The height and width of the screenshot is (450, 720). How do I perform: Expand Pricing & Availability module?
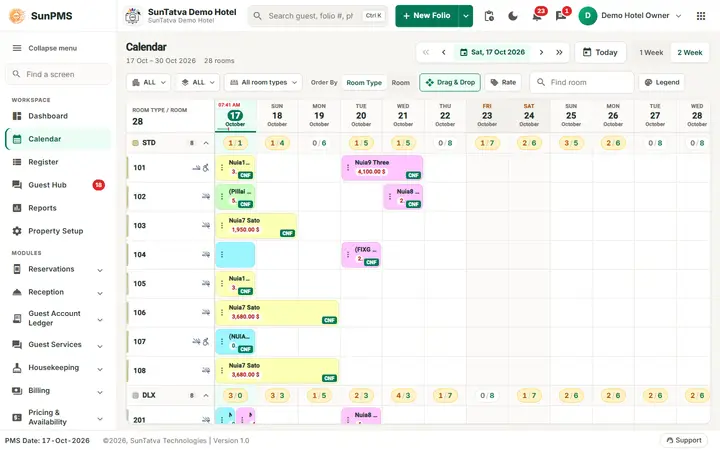coord(58,417)
